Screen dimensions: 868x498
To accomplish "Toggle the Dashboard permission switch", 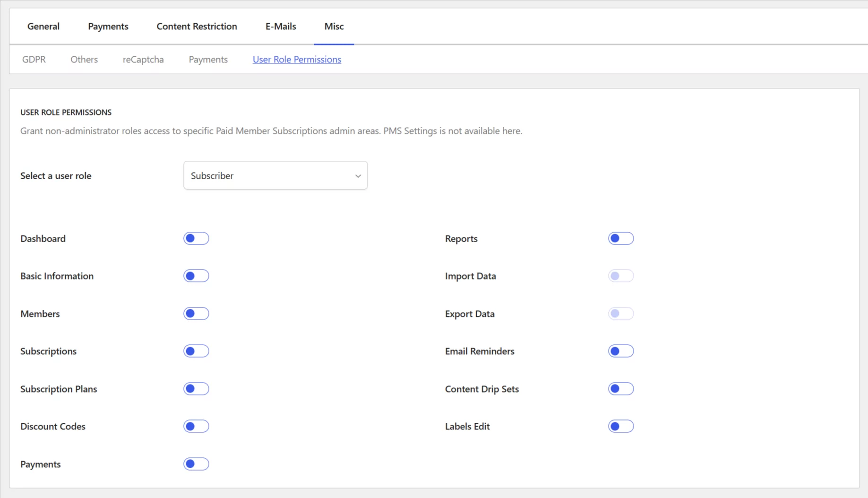I will pyautogui.click(x=196, y=238).
